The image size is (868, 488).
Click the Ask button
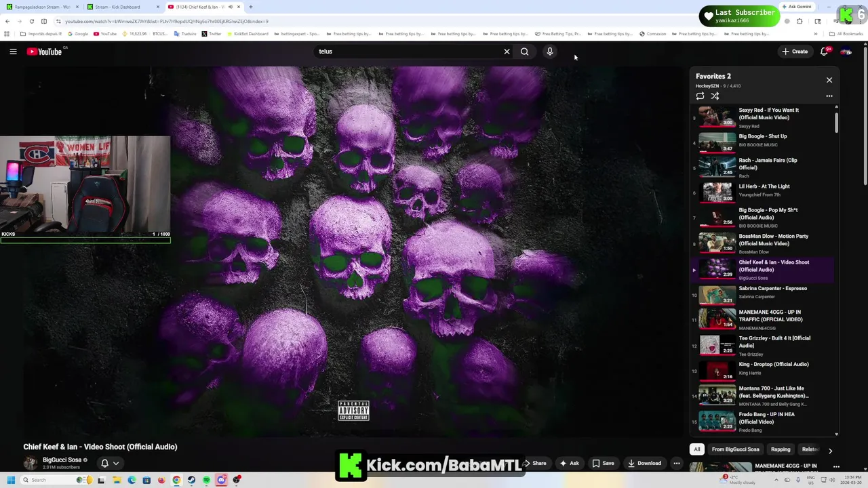point(570,464)
